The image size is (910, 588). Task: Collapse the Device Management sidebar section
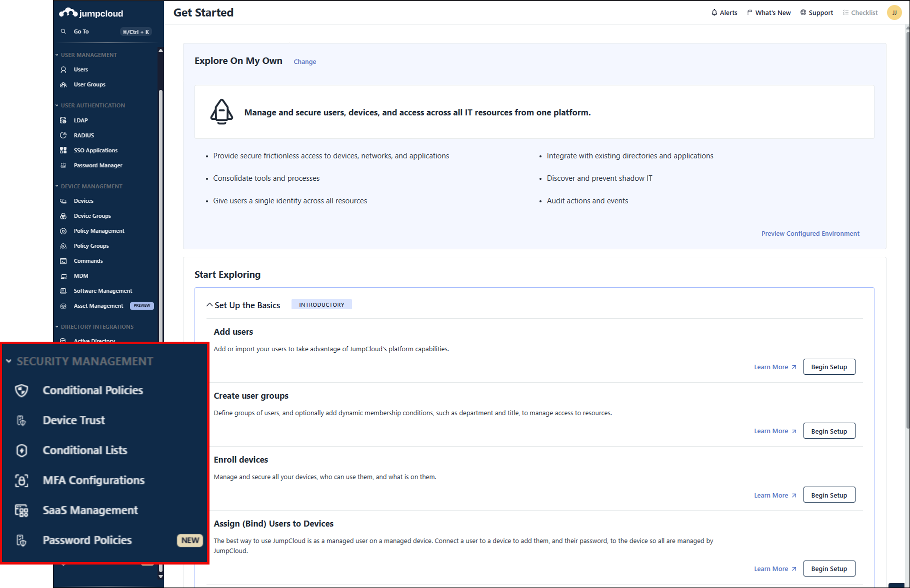[57, 186]
